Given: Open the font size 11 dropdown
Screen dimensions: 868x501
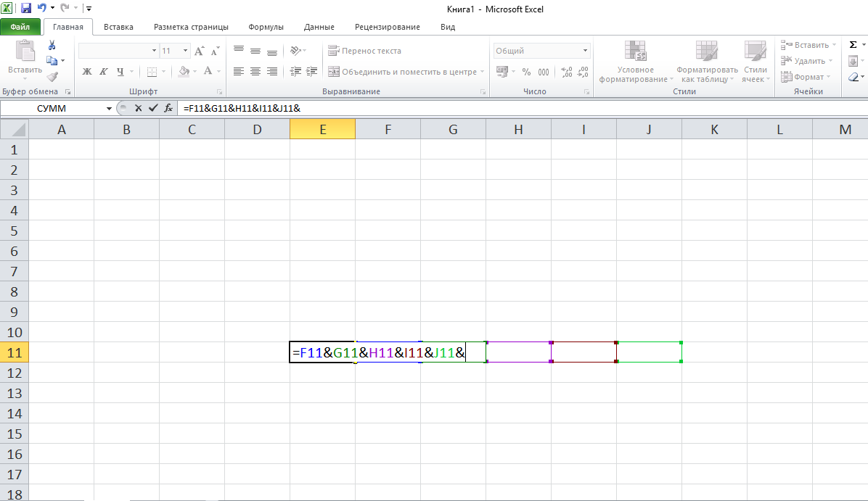Looking at the screenshot, I should pyautogui.click(x=186, y=50).
